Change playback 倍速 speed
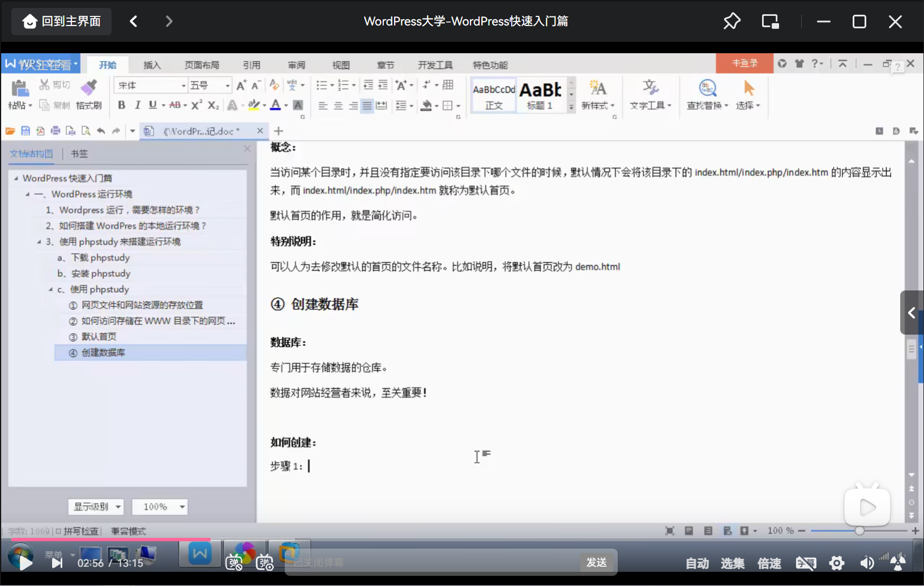Viewport: 924px width, 586px height. (769, 563)
